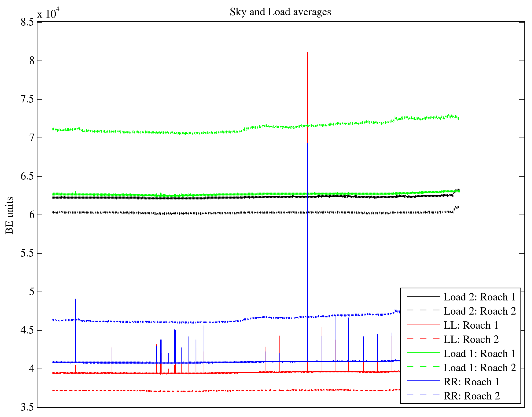This screenshot has height=417, width=532.
Task: Click solid green line sample in legend
Action: (x=423, y=353)
